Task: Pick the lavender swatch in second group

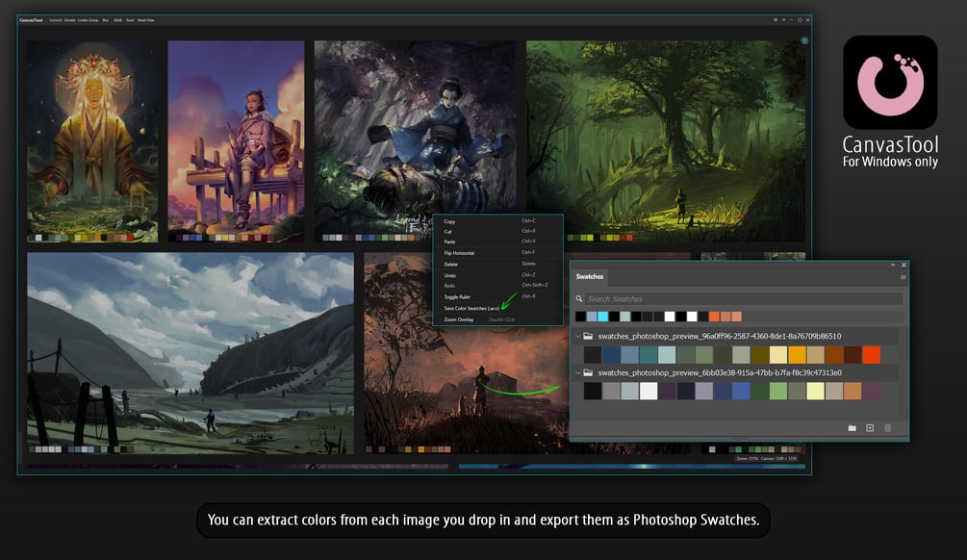Action: 703,391
